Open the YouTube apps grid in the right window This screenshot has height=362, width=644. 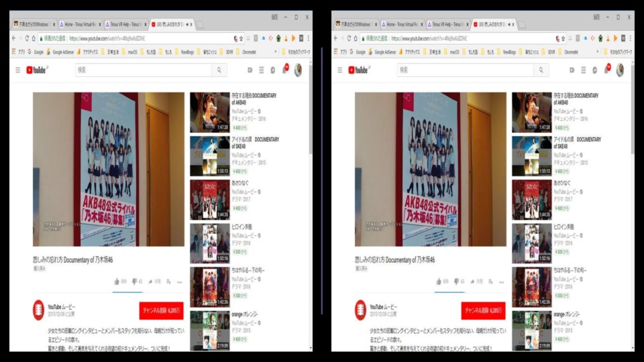(x=583, y=70)
